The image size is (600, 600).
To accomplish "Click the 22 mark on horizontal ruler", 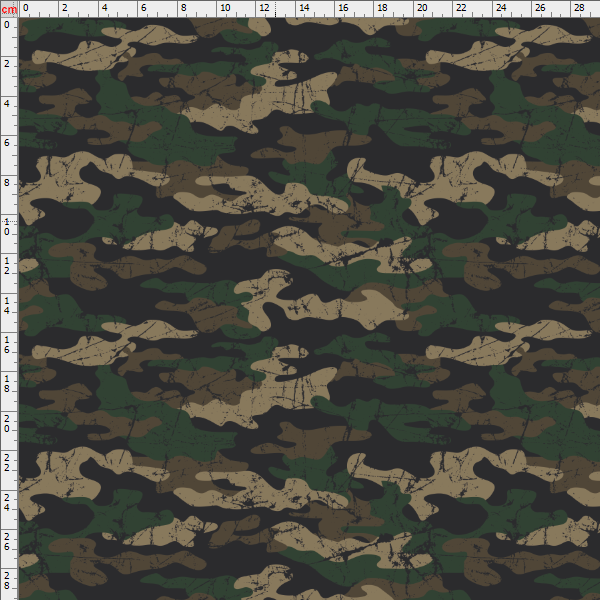I will [x=461, y=8].
